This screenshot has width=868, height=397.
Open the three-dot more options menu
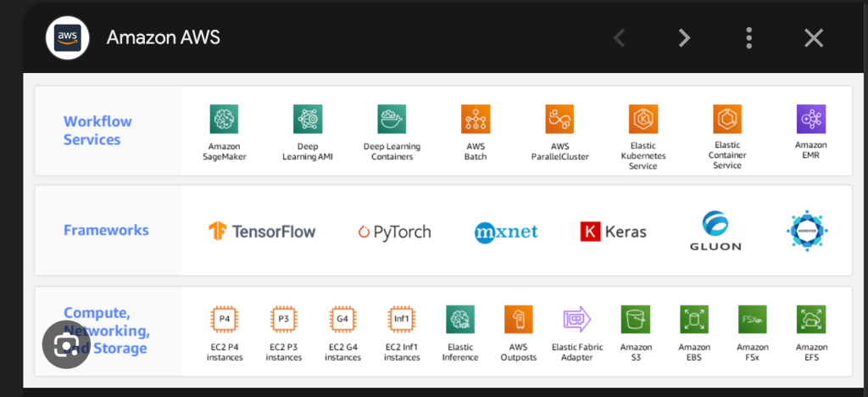pyautogui.click(x=748, y=37)
